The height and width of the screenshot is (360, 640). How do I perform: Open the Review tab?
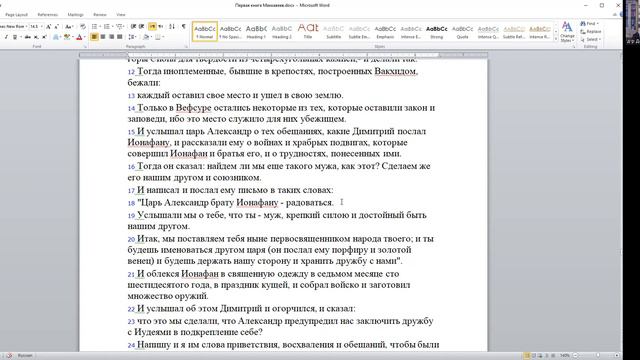(x=100, y=15)
